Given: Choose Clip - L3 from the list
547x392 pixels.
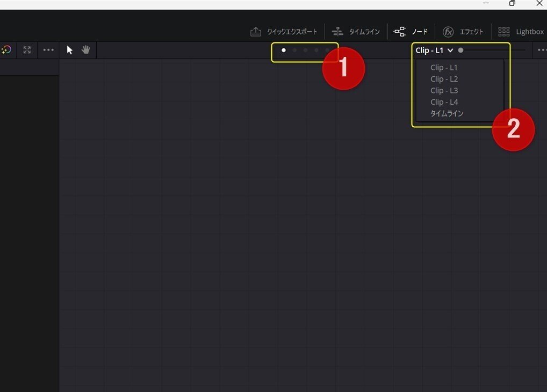Looking at the screenshot, I should (444, 90).
